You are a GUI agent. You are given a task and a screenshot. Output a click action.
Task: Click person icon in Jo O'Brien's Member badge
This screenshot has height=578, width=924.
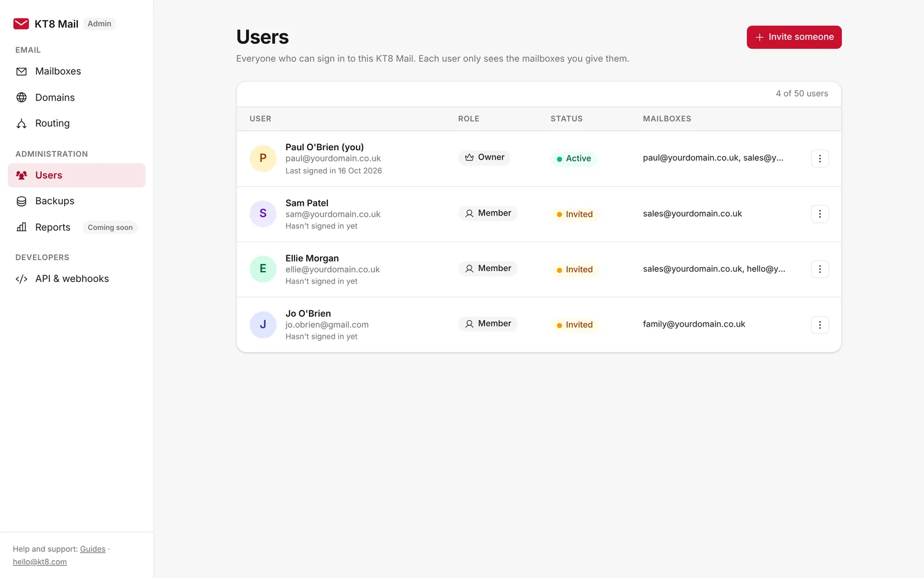coord(470,324)
